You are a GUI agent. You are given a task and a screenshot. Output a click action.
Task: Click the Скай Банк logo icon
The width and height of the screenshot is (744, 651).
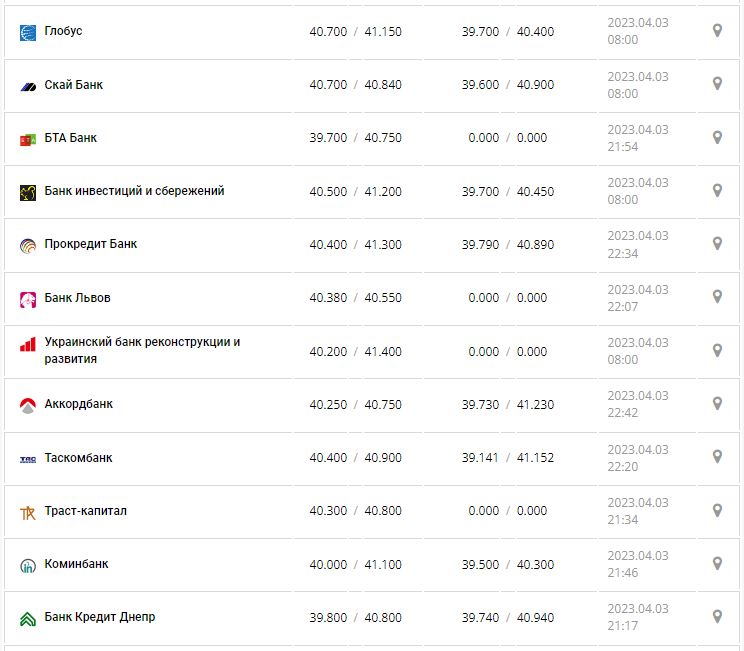[x=28, y=86]
